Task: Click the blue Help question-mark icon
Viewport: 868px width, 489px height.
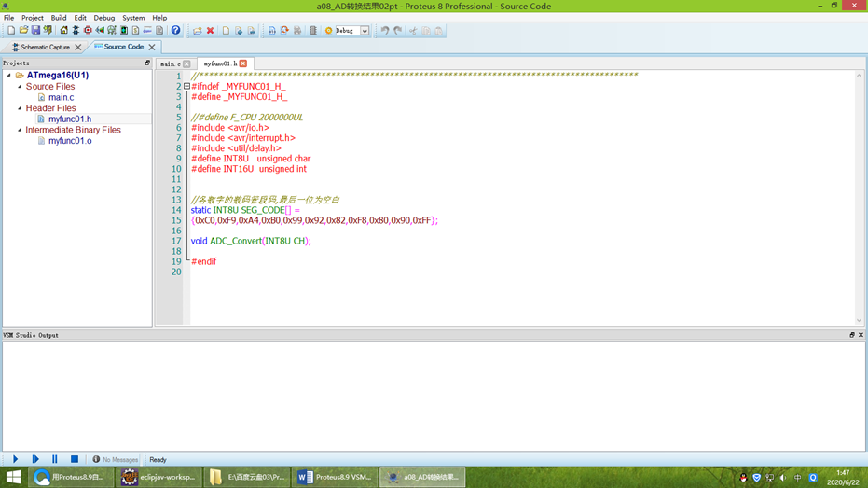Action: 175,31
